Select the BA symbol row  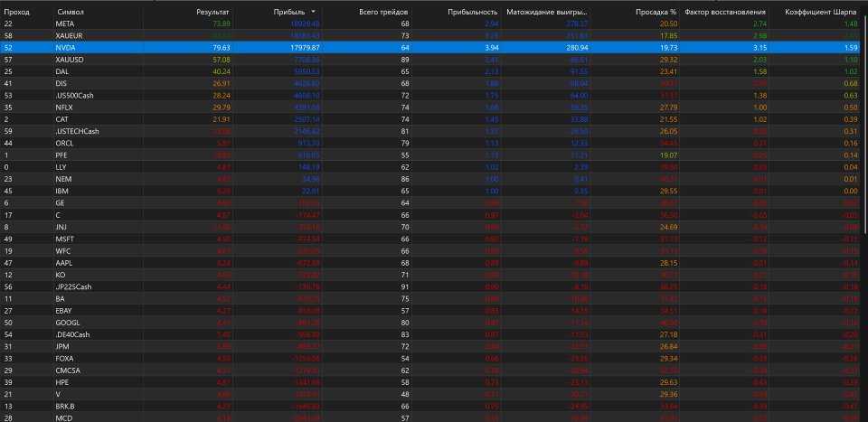point(430,299)
